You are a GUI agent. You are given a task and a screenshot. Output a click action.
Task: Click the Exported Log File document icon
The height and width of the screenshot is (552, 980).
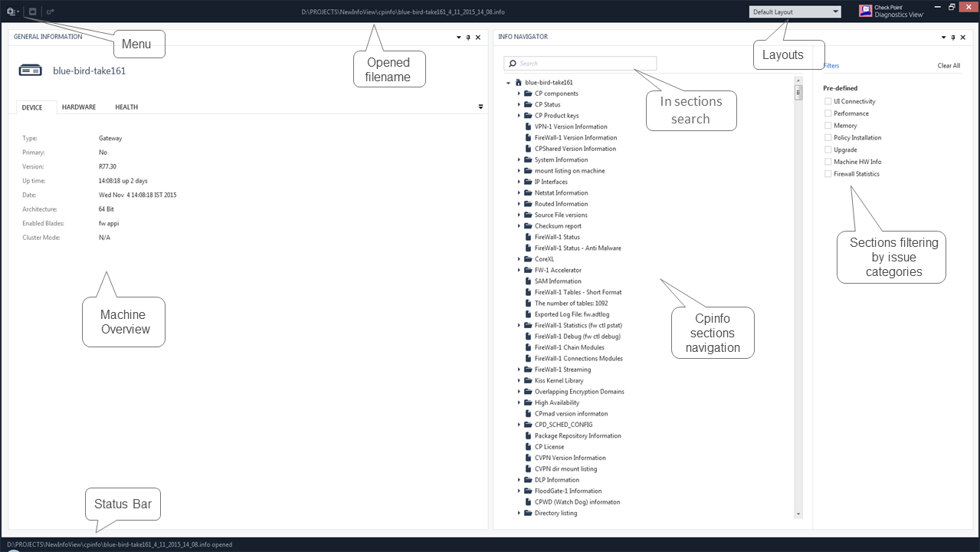pyautogui.click(x=529, y=314)
